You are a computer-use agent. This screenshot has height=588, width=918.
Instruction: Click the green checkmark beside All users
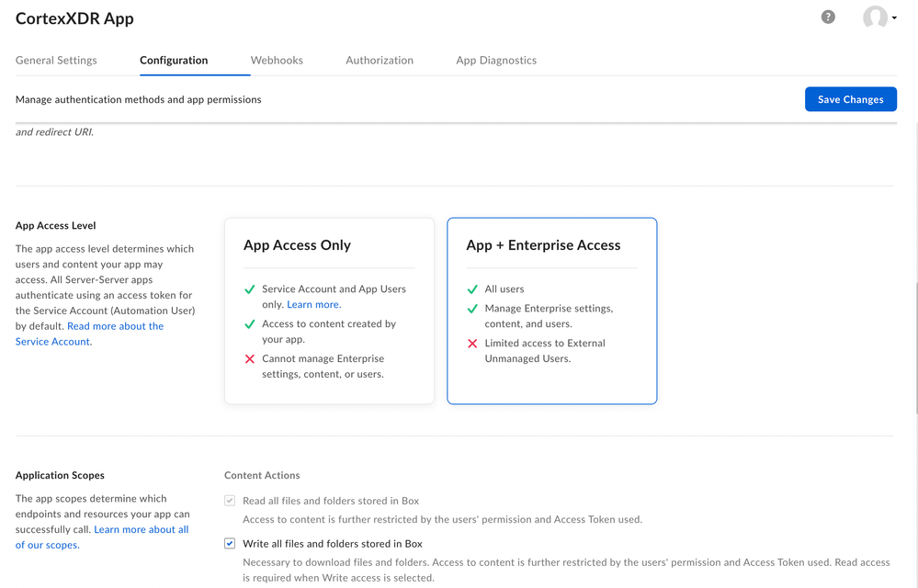point(472,289)
